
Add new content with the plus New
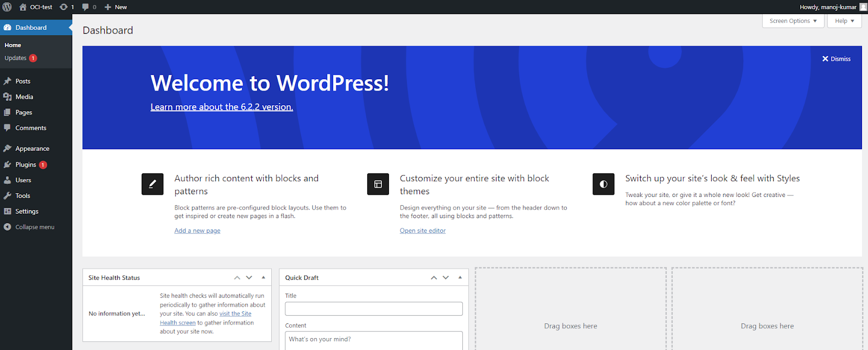(x=116, y=7)
